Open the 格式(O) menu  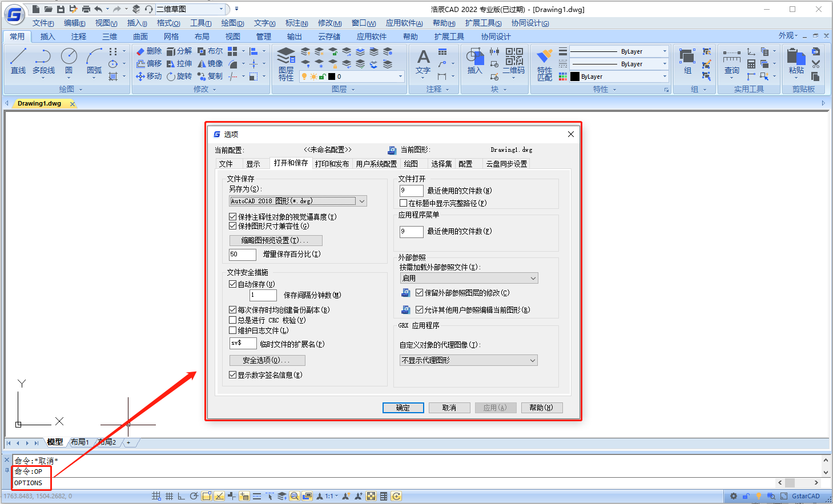tap(168, 23)
